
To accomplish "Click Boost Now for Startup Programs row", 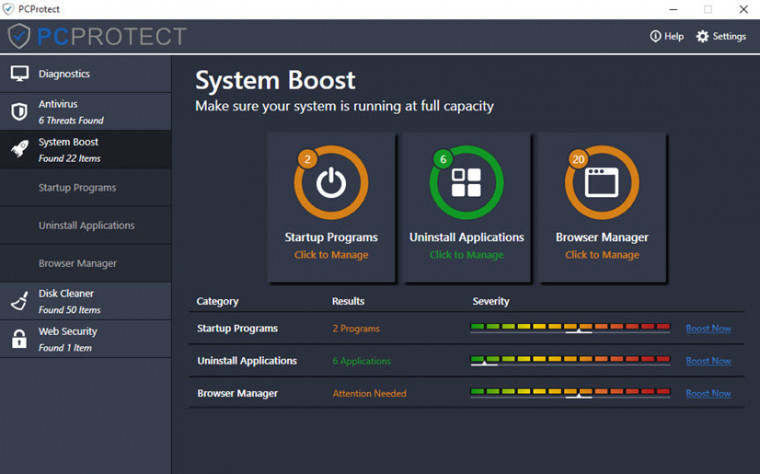I will point(708,329).
